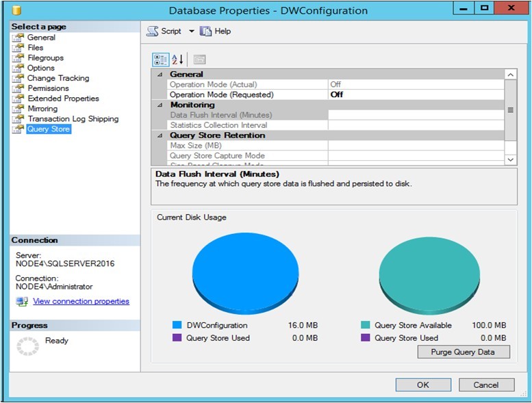Screen dimensions: 532x403
Task: Switch property grid to Categorized view
Action: [x=160, y=60]
